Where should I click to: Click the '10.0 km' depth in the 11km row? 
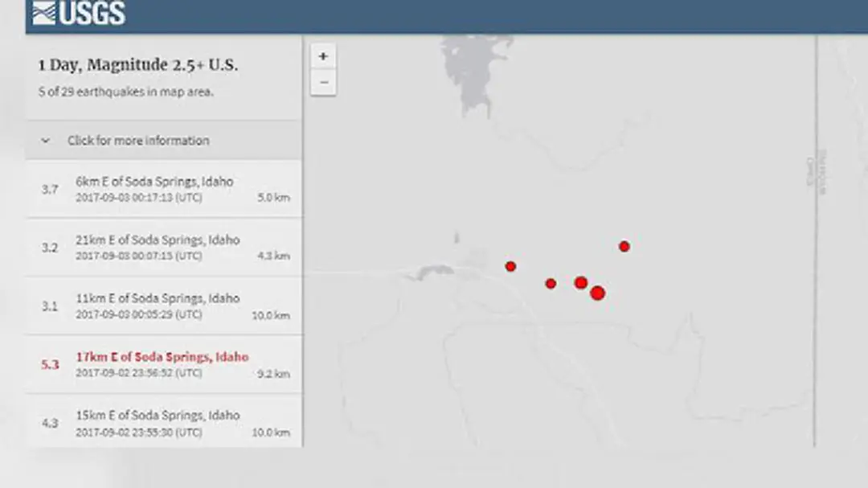[x=271, y=316]
